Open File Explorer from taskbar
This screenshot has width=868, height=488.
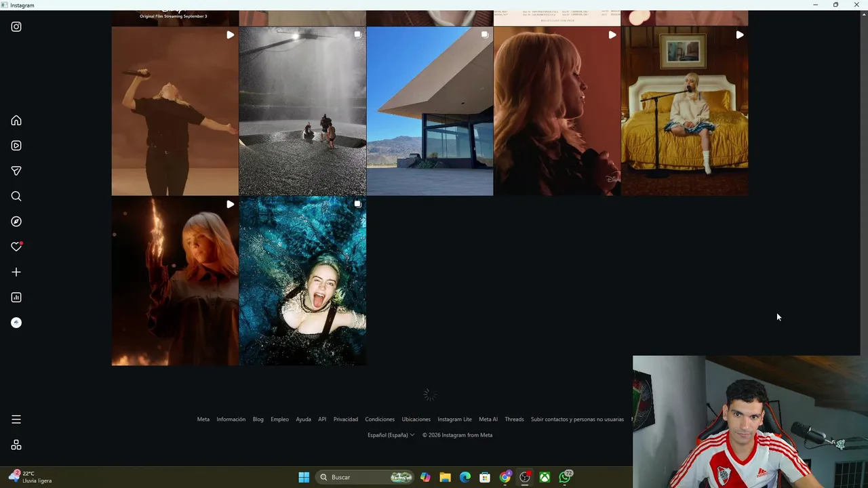445,477
